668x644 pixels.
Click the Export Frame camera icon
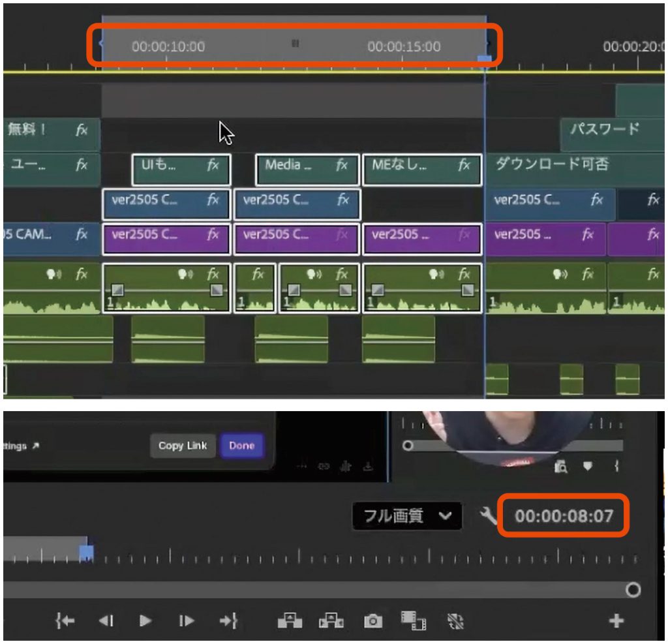pyautogui.click(x=372, y=621)
